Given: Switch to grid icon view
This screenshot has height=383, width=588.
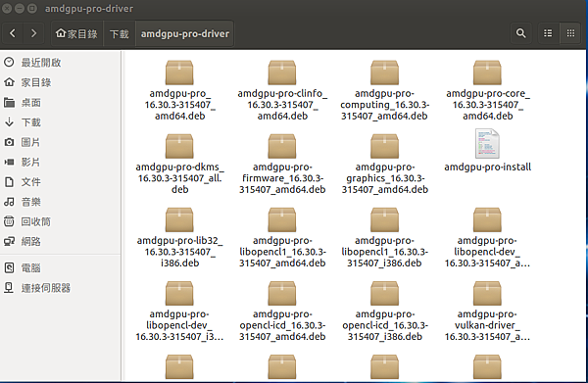Looking at the screenshot, I should (x=570, y=33).
